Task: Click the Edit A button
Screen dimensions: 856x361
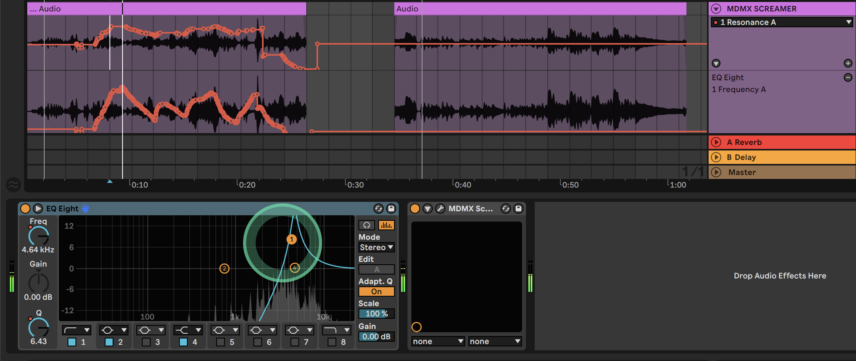Action: (376, 269)
